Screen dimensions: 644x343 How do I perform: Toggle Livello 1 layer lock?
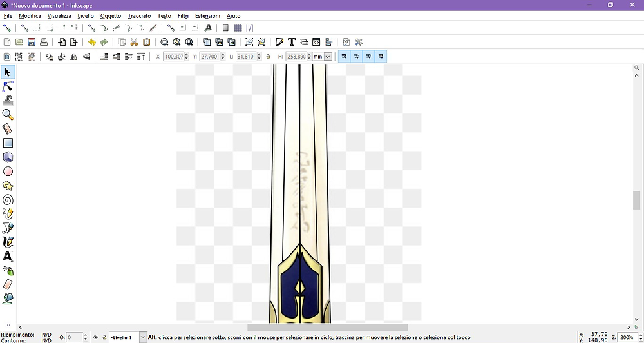pos(104,337)
